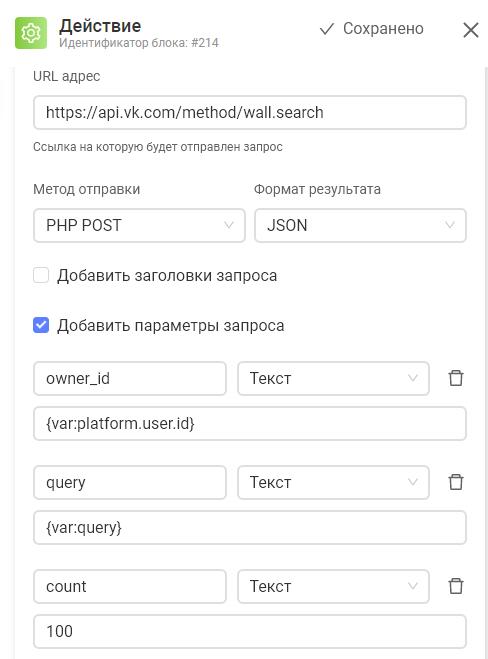
Task: Click the green gear Action block icon
Action: [x=31, y=33]
